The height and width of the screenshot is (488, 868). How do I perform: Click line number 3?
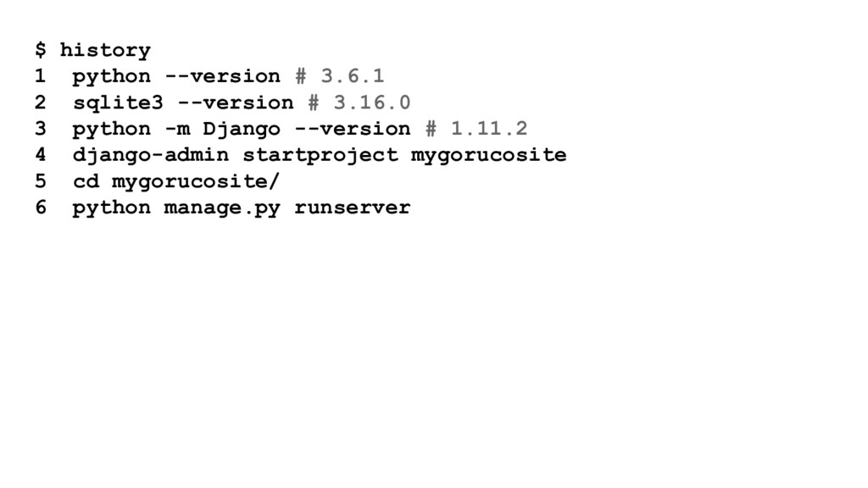click(x=41, y=129)
